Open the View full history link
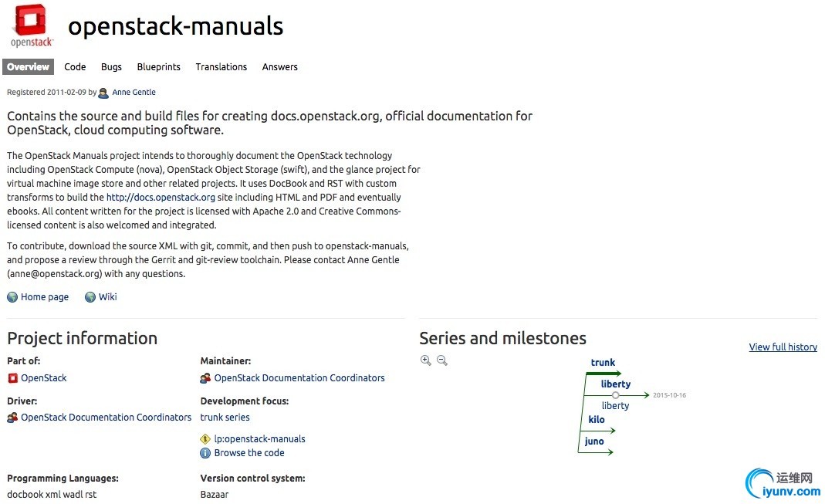Screen dimensions: 825x504 click(783, 347)
